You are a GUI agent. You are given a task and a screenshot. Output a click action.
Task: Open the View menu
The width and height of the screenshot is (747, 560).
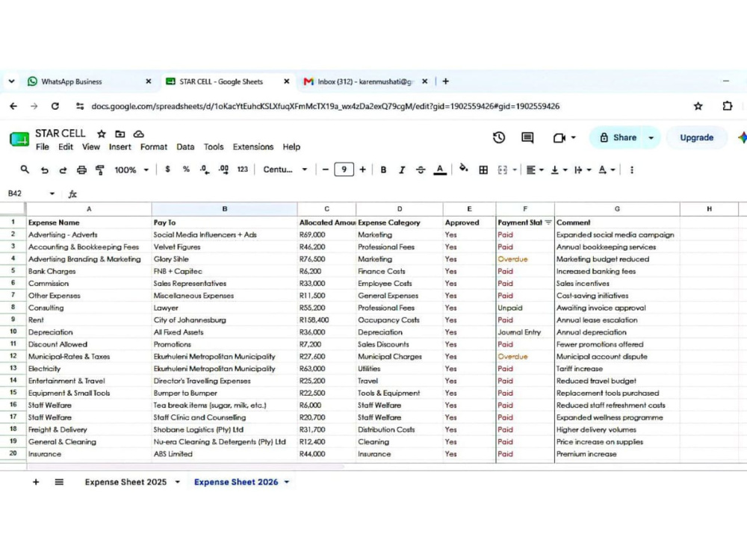point(90,146)
